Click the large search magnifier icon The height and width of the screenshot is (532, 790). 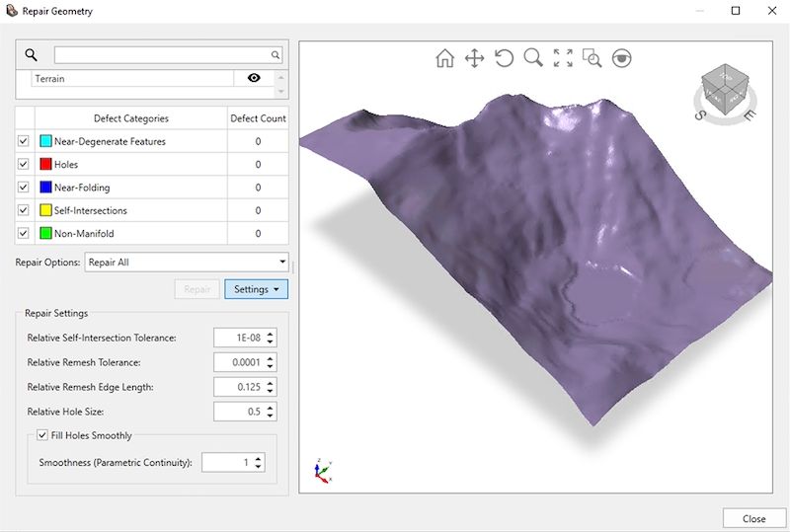coord(31,54)
